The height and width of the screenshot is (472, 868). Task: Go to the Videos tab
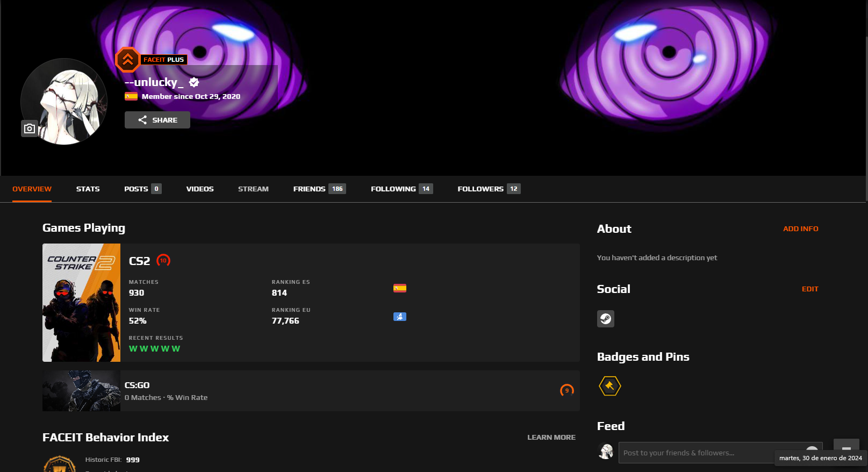200,189
